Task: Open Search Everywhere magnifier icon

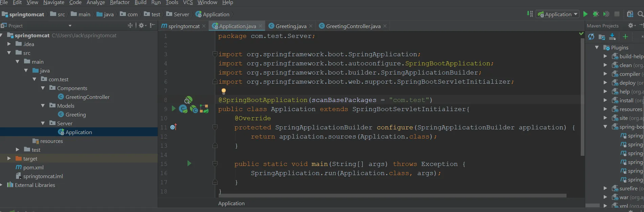Action: tap(640, 14)
